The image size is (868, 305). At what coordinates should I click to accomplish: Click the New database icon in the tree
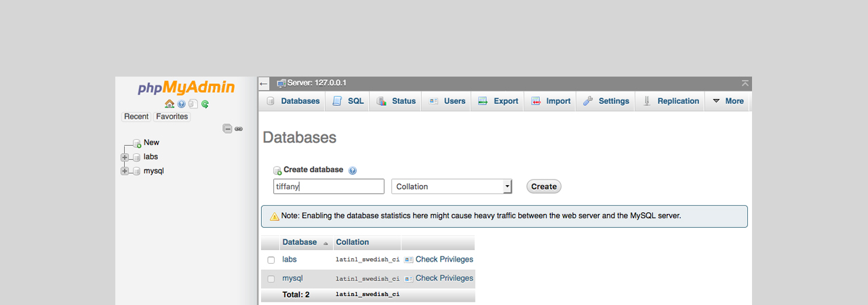point(137,143)
